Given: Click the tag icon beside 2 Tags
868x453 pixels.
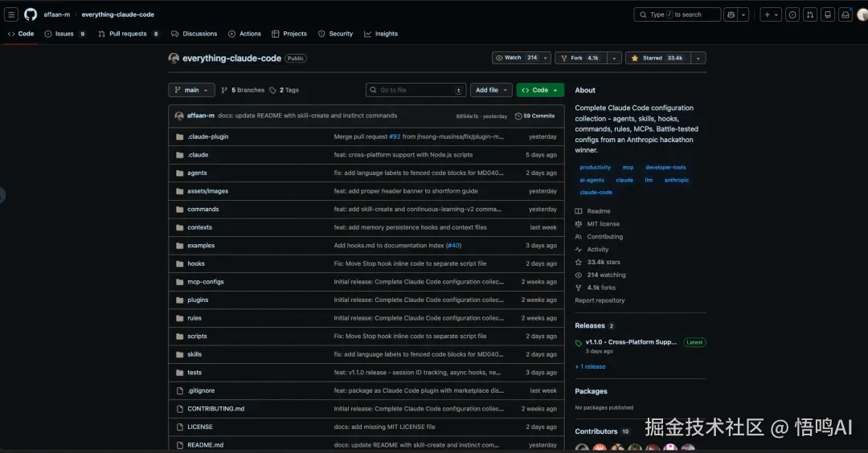Looking at the screenshot, I should coord(272,90).
